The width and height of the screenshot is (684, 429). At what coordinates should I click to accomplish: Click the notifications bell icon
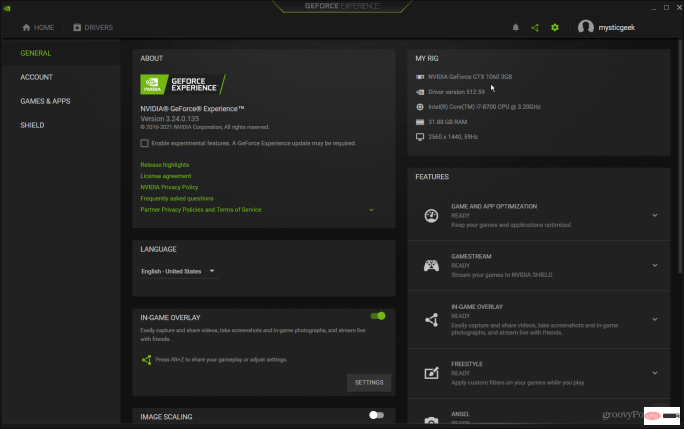[516, 27]
